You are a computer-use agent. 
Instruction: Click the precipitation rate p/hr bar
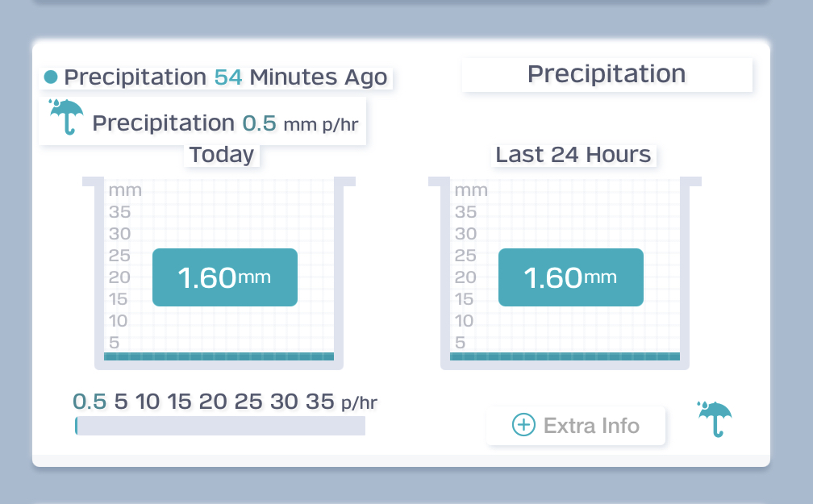(220, 426)
